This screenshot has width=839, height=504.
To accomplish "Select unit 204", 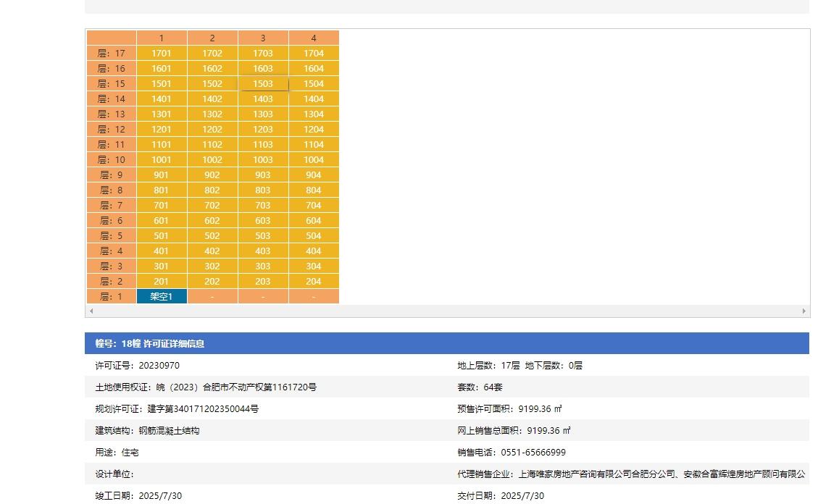I will [314, 282].
